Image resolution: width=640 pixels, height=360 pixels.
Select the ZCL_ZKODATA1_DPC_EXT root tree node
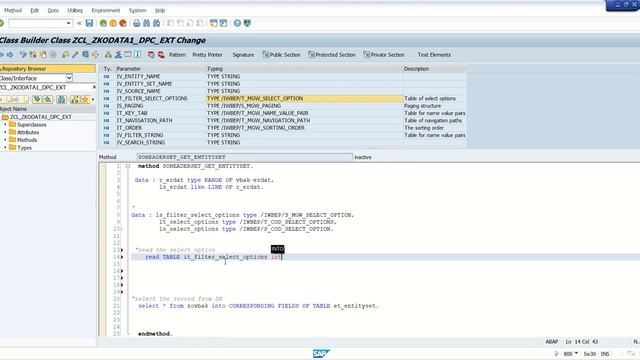pyautogui.click(x=41, y=117)
